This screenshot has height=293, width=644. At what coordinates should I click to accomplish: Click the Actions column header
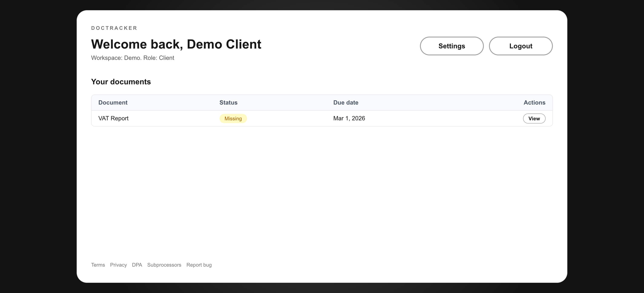(534, 102)
